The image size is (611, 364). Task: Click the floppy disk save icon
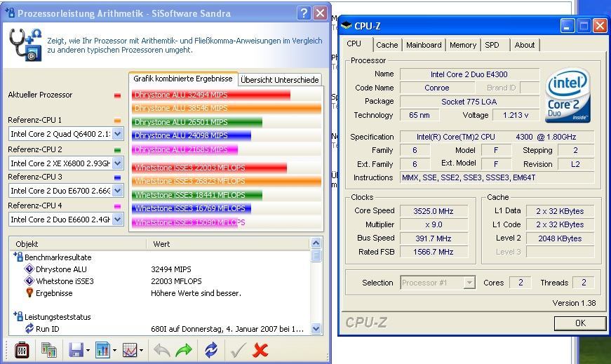76,349
